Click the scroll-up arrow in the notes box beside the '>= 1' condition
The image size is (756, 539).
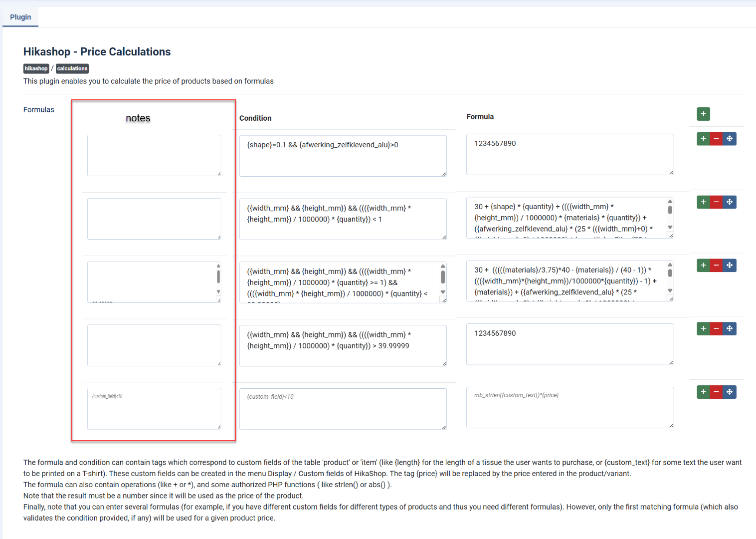218,266
